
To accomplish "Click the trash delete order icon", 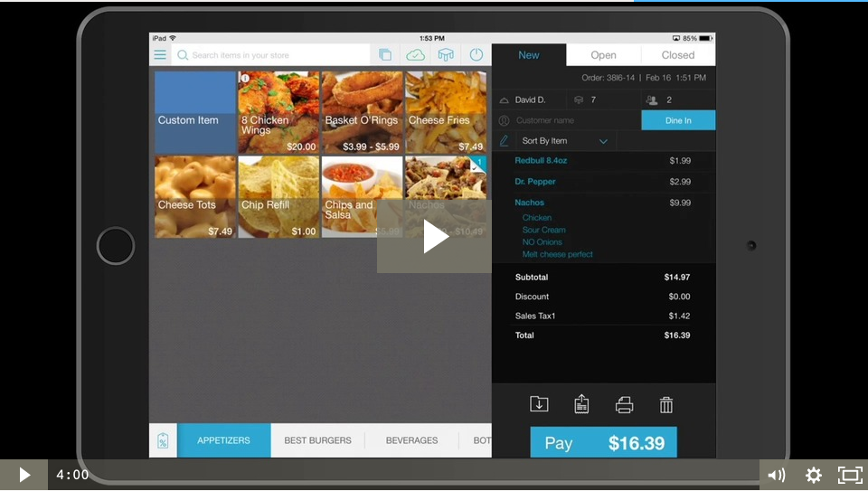I will (666, 405).
